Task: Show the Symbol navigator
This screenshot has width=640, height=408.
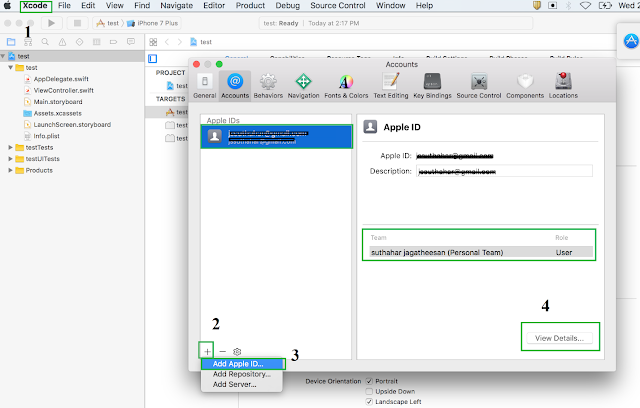Action: pos(28,42)
